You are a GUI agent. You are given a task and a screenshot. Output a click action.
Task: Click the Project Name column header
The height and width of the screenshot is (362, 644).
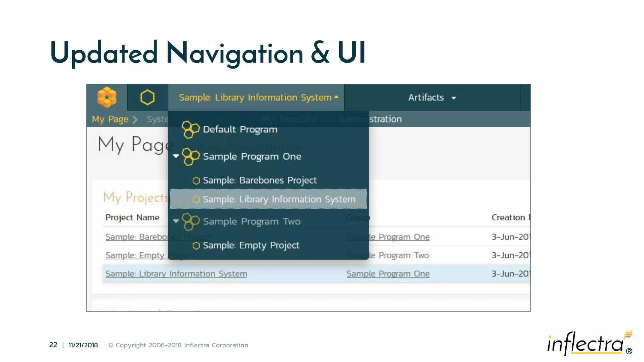[132, 217]
